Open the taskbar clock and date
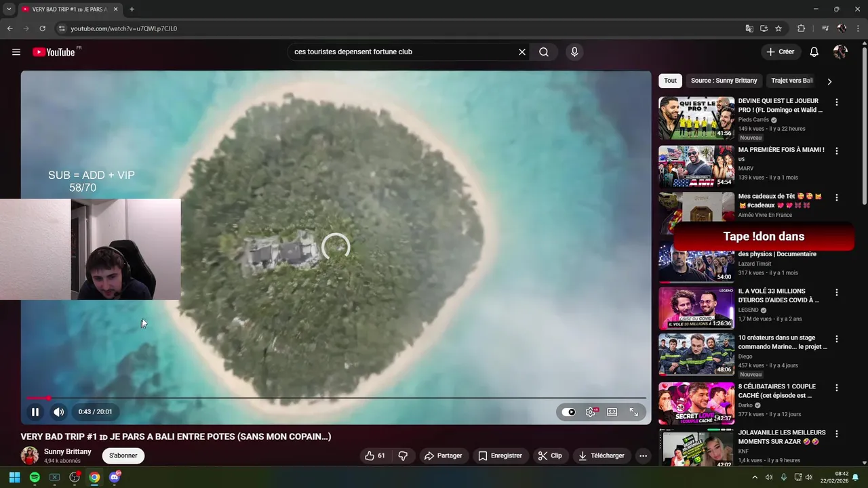This screenshot has width=868, height=488. pos(835,477)
